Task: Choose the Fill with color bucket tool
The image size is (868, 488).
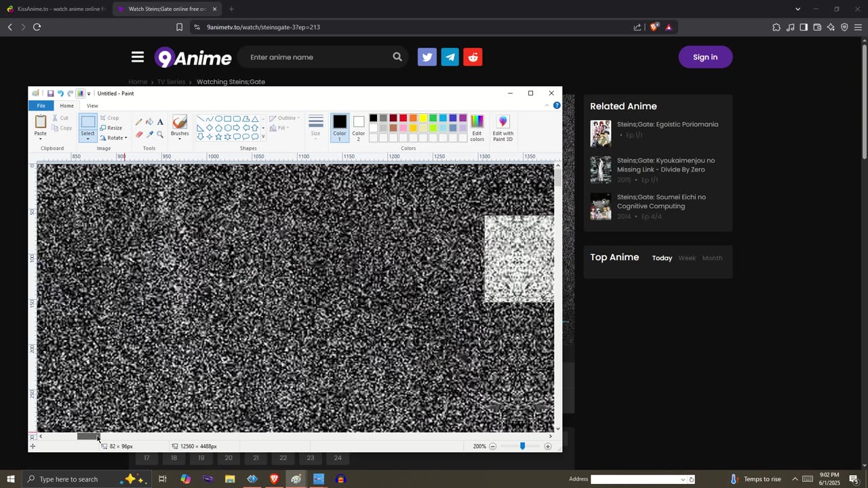Action: [x=149, y=122]
